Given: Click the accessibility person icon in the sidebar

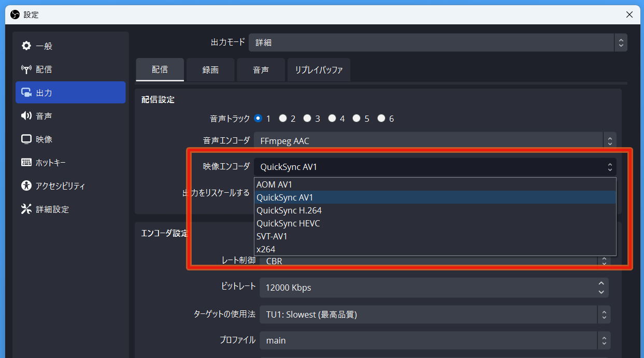Looking at the screenshot, I should click(x=26, y=186).
